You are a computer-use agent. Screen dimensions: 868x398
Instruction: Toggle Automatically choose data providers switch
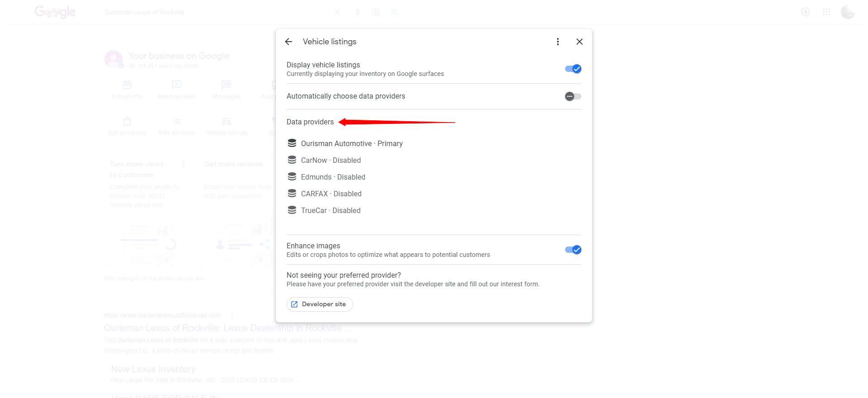[x=573, y=96]
